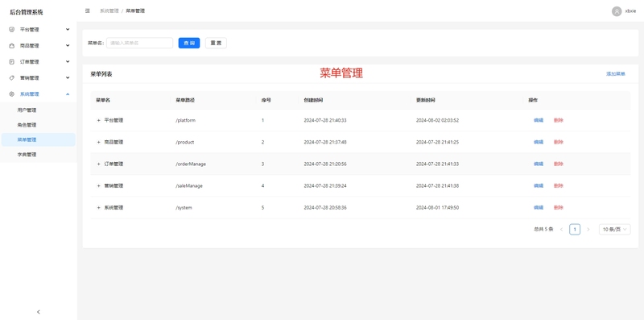Viewport: 644px width, 320px height.
Task: Click the 系统管理 breadcrumb link
Action: [109, 11]
